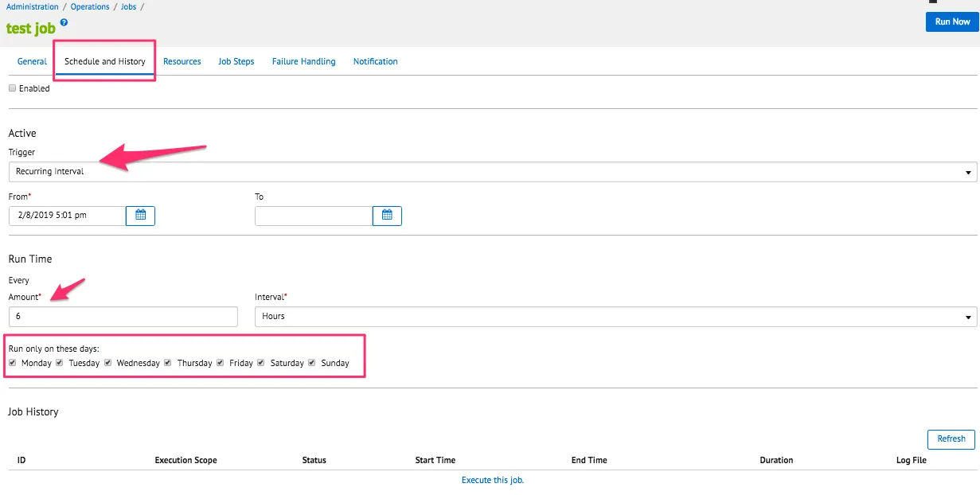Image resolution: width=980 pixels, height=495 pixels.
Task: Switch to the Notification tab
Action: pos(376,61)
